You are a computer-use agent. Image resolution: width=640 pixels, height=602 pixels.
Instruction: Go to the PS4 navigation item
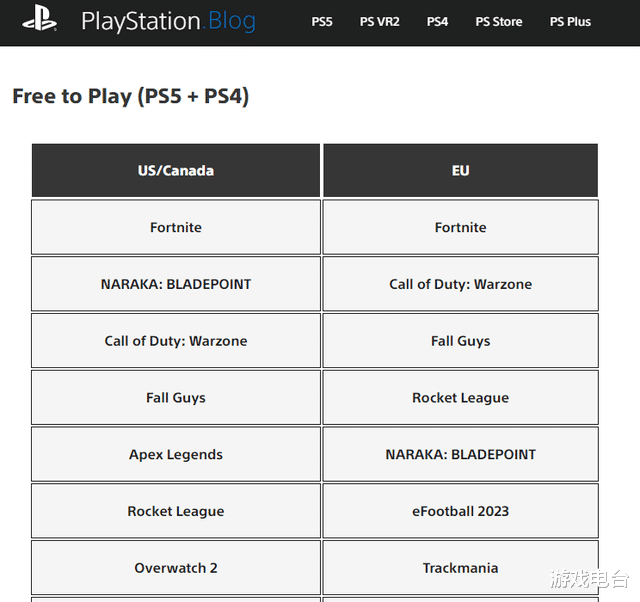[x=437, y=22]
